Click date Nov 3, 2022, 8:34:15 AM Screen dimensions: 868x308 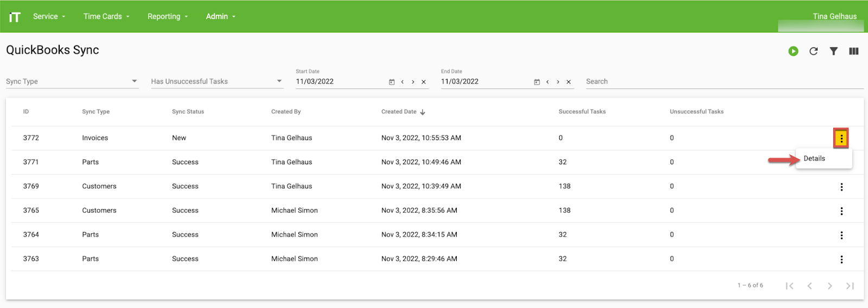point(419,234)
